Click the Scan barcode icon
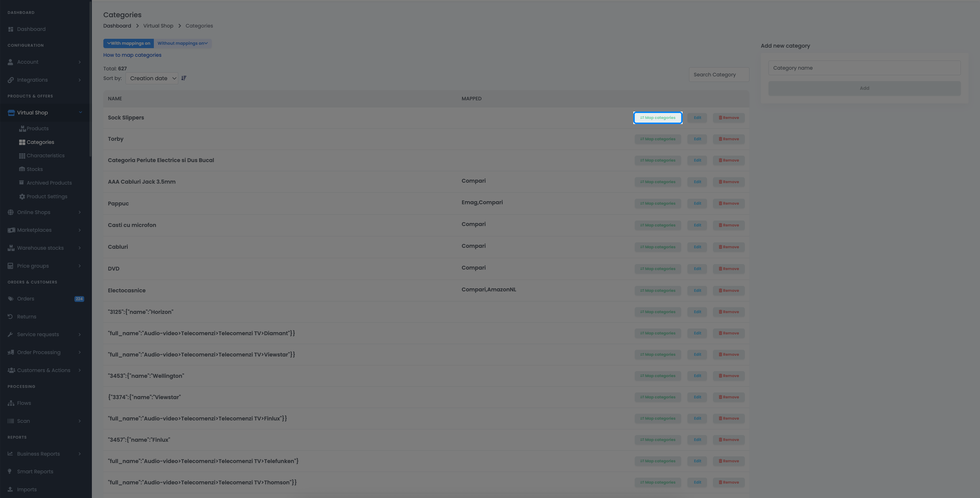 [x=11, y=421]
